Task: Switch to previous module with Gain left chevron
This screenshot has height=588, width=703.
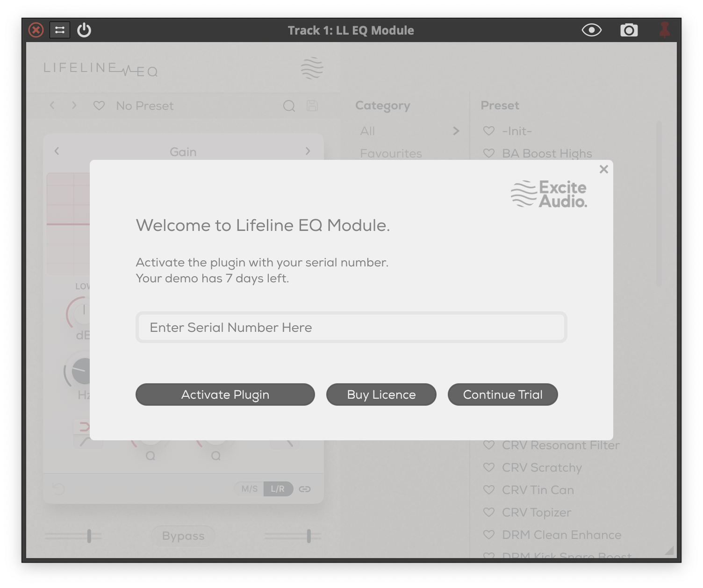Action: pyautogui.click(x=57, y=151)
